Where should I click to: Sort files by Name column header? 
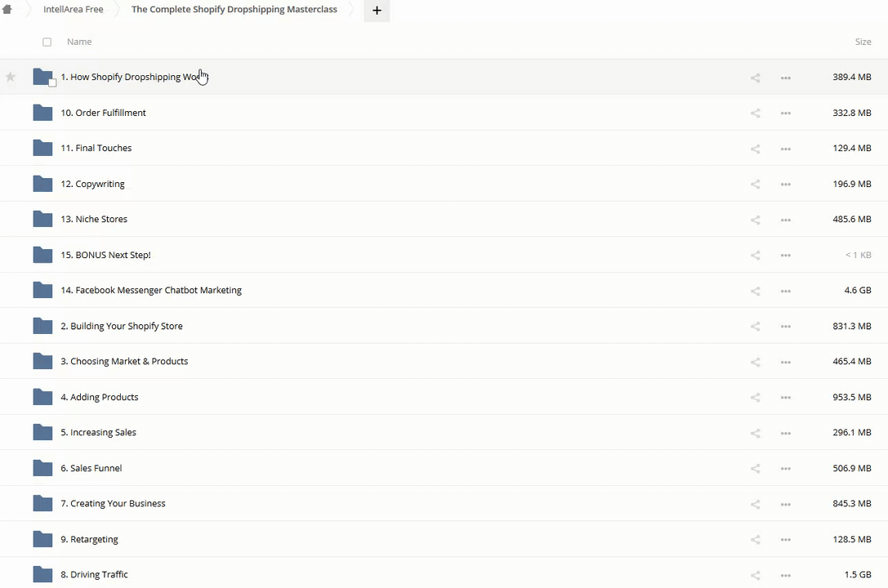pos(79,42)
